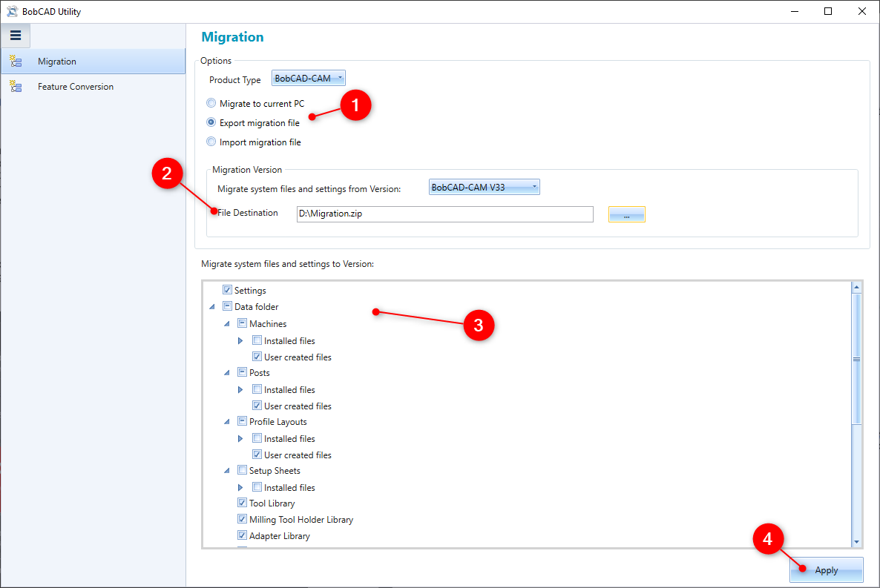This screenshot has width=880, height=588.
Task: Toggle the Setup Sheets checkbox
Action: [x=243, y=469]
